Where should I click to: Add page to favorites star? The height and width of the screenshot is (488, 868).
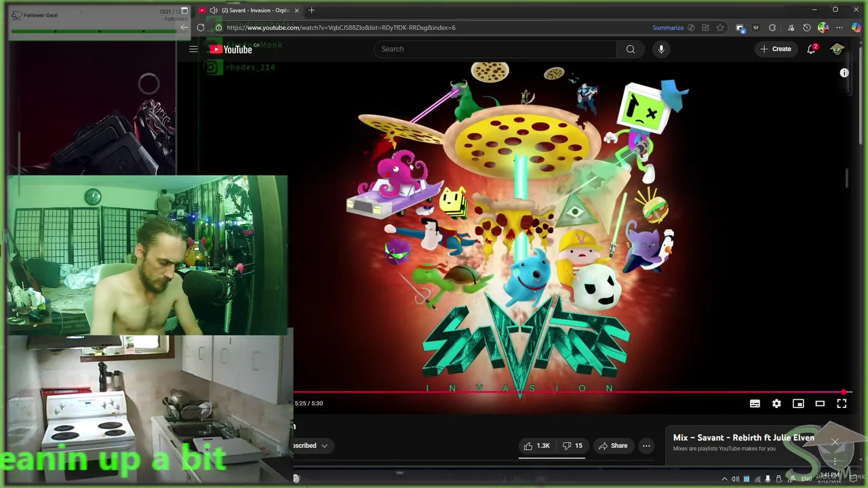[x=720, y=28]
